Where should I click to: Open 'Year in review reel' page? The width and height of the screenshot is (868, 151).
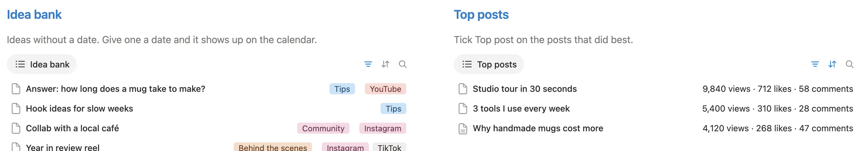[x=63, y=147]
